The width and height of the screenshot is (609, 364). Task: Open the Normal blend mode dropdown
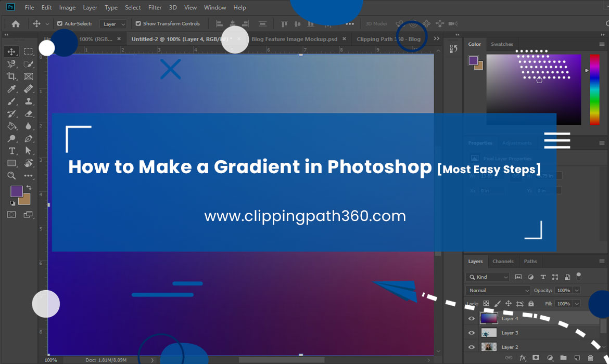click(x=498, y=290)
